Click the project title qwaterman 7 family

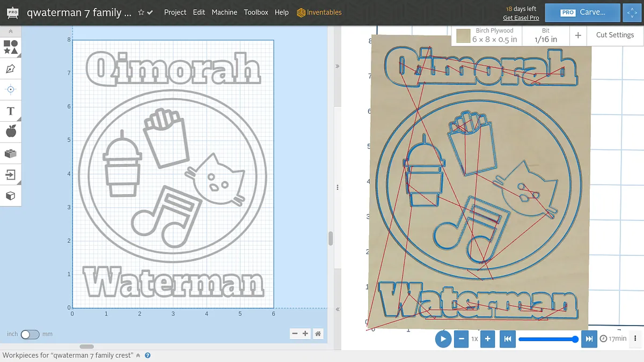(79, 12)
